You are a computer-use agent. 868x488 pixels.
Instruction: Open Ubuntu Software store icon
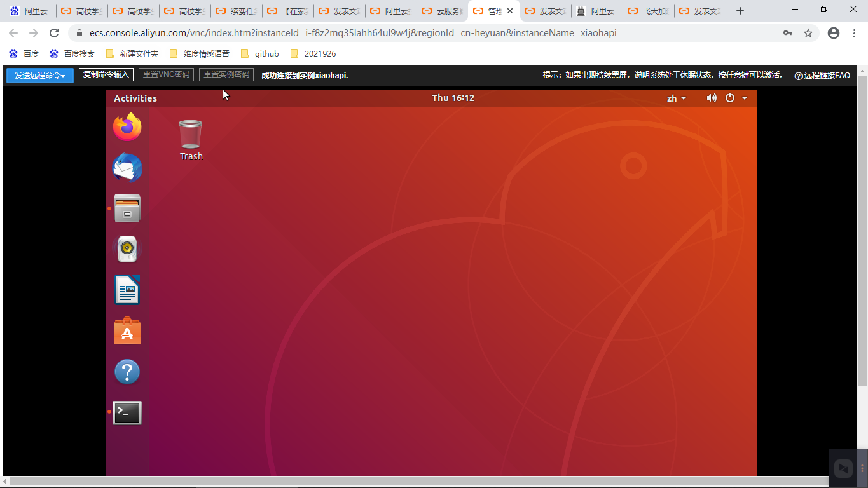point(127,331)
